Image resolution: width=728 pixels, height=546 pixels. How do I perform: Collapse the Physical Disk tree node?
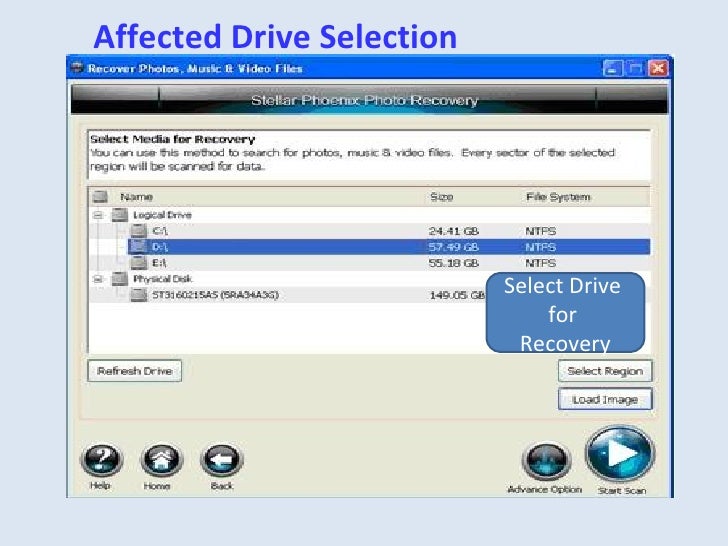tap(98, 279)
